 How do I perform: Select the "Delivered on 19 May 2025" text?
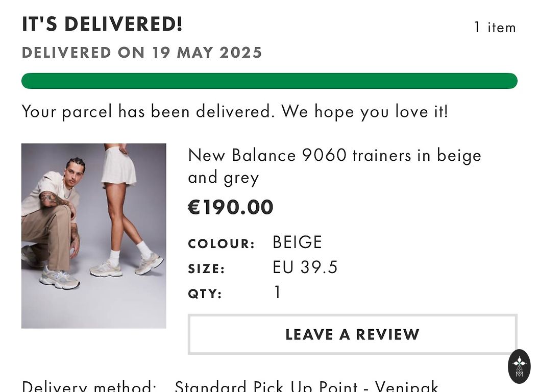tap(142, 53)
